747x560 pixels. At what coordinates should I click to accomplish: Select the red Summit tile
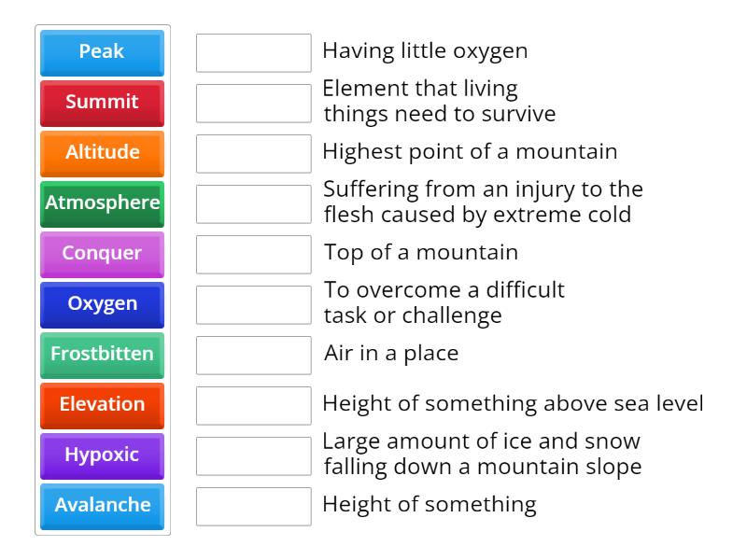102,104
